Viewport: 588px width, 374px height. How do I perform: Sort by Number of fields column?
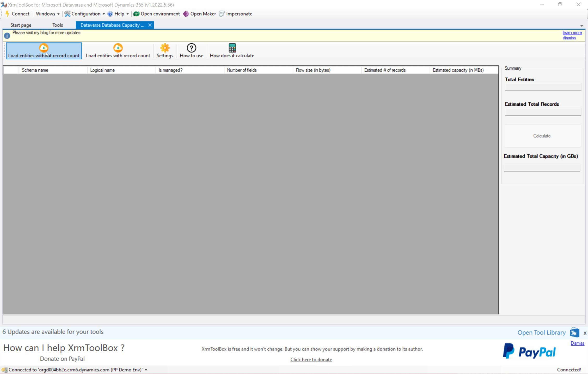pos(258,70)
